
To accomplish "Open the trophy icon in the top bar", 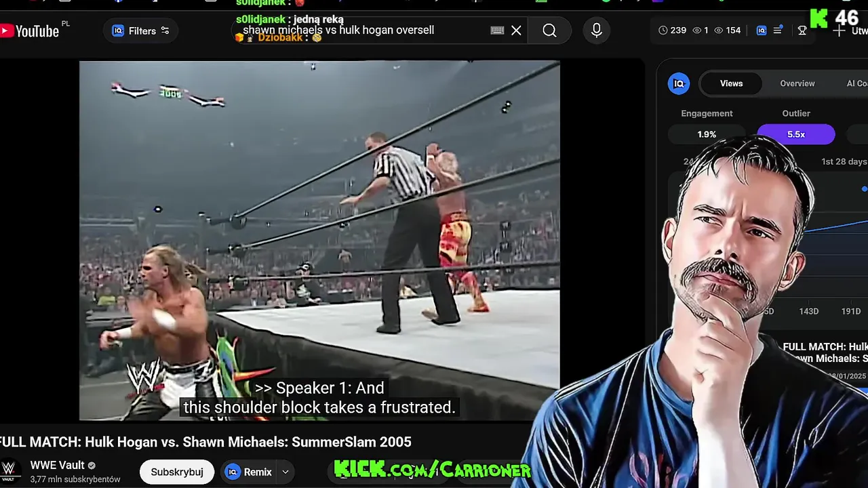I will click(802, 30).
